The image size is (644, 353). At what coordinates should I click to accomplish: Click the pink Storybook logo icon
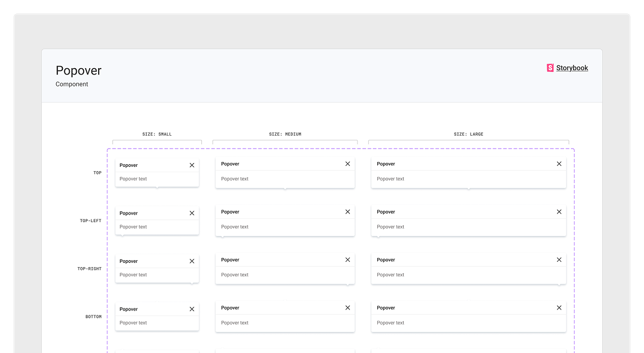click(550, 68)
